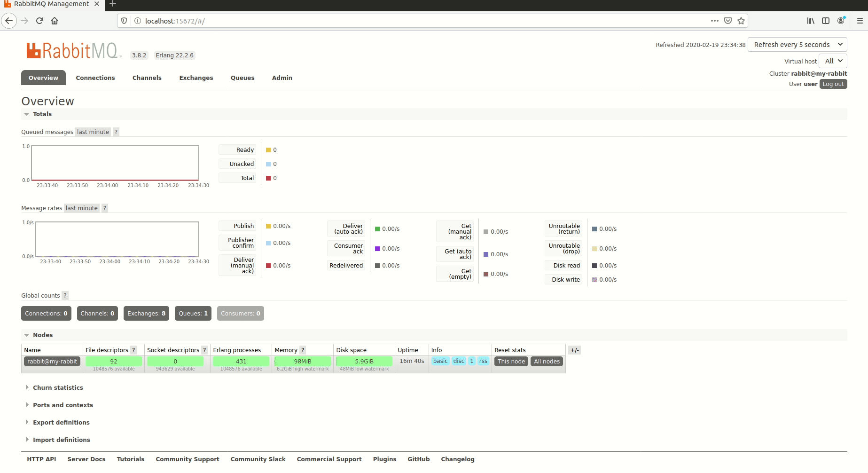The height and width of the screenshot is (473, 868).
Task: Go back with the browser back arrow
Action: click(x=9, y=21)
